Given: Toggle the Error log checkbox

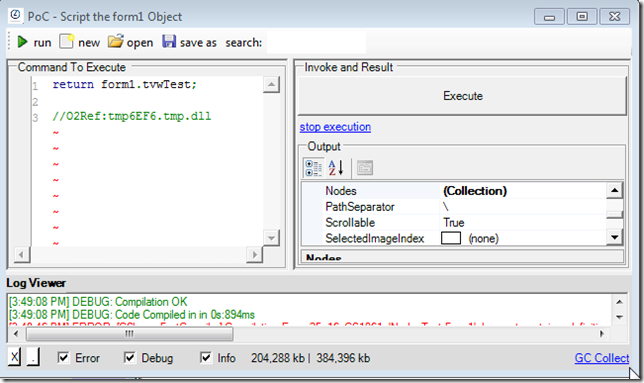Looking at the screenshot, I should (63, 358).
